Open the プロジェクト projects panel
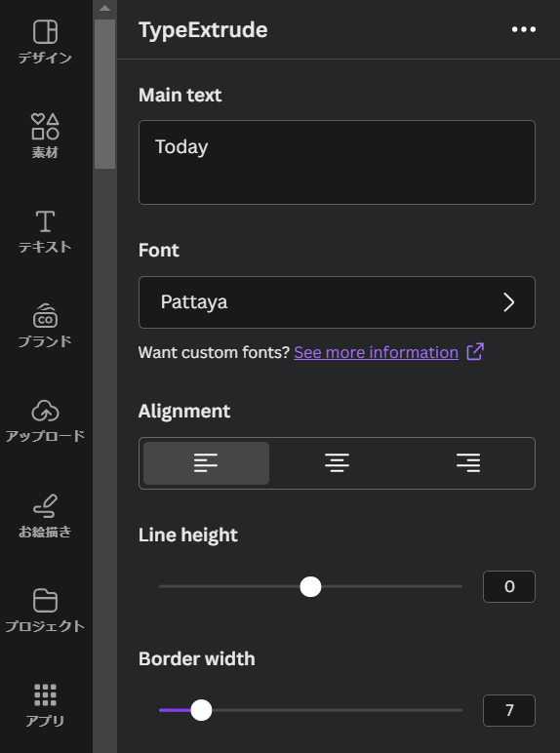This screenshot has height=753, width=560. (x=45, y=611)
